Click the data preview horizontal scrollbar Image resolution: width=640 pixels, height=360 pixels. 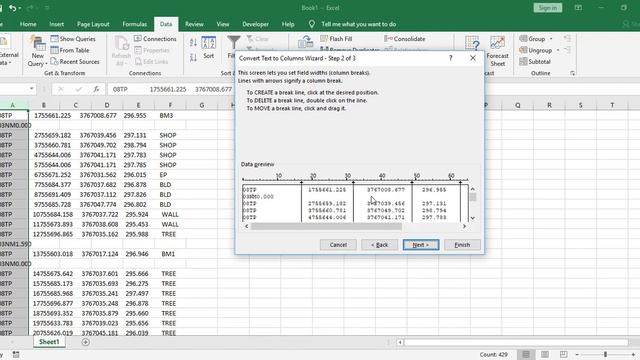tap(326, 226)
